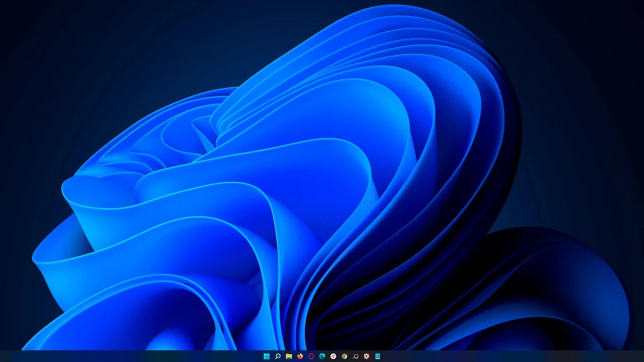Open Google Chrome from taskbar
Viewport: 644px width, 362px height.
[344, 356]
